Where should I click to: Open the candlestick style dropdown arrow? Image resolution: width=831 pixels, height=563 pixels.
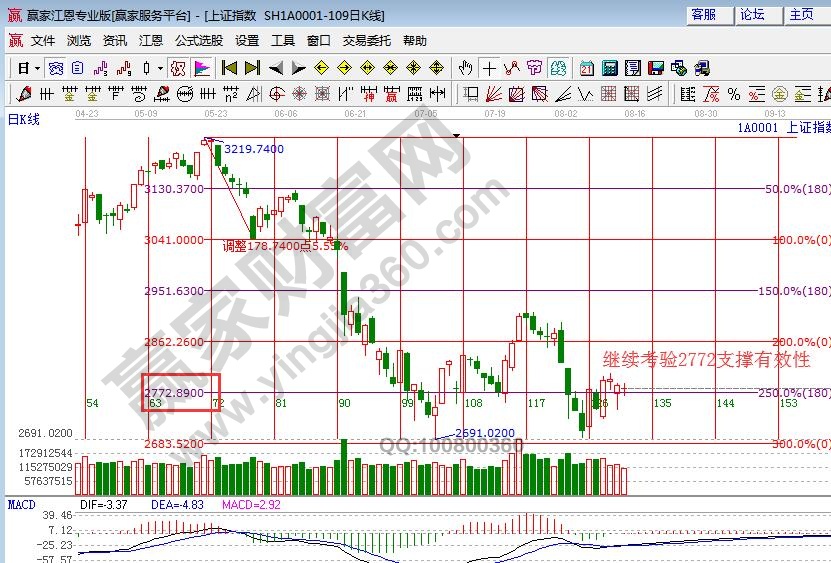coord(160,69)
